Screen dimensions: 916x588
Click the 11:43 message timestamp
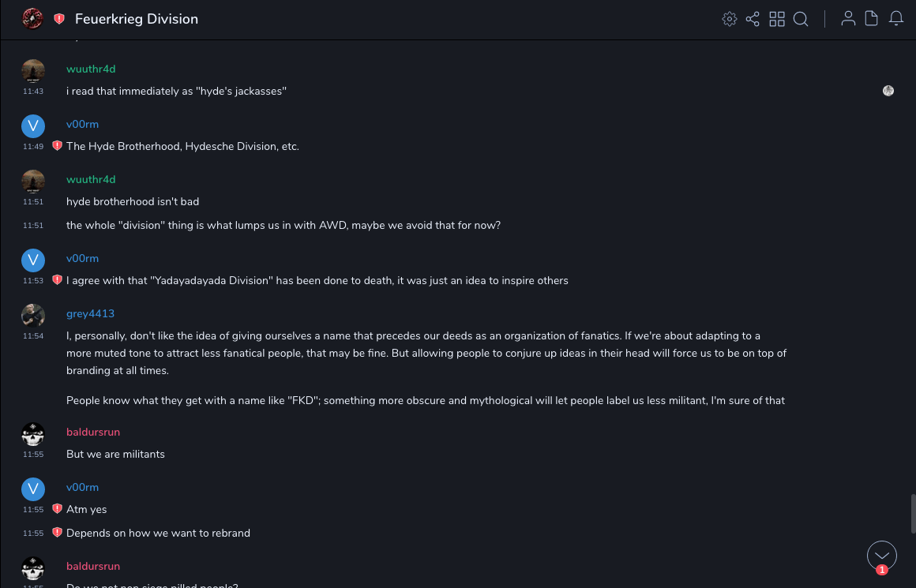pyautogui.click(x=33, y=92)
